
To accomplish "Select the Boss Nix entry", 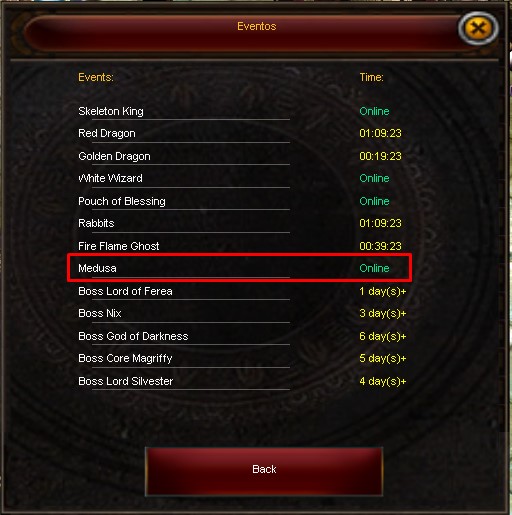I will (x=100, y=313).
